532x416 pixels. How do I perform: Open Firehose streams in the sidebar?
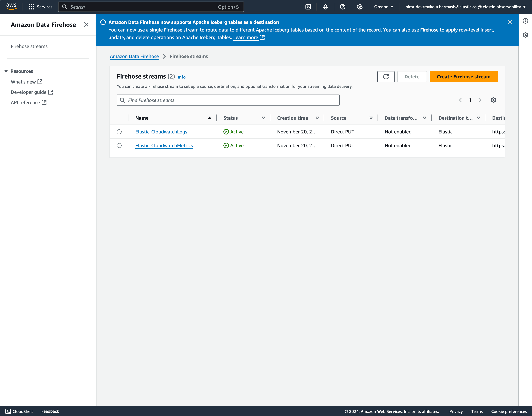[29, 46]
